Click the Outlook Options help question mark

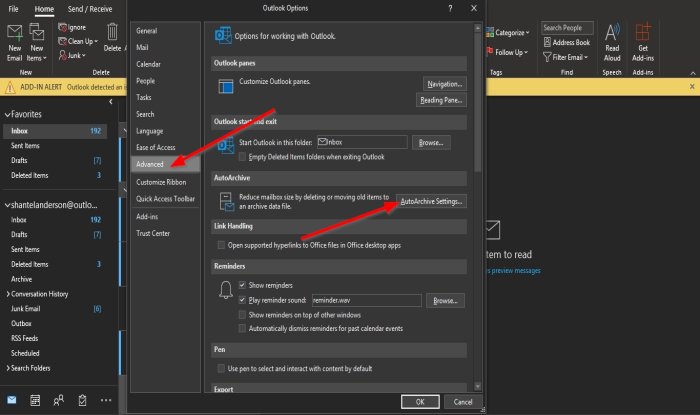pos(450,8)
